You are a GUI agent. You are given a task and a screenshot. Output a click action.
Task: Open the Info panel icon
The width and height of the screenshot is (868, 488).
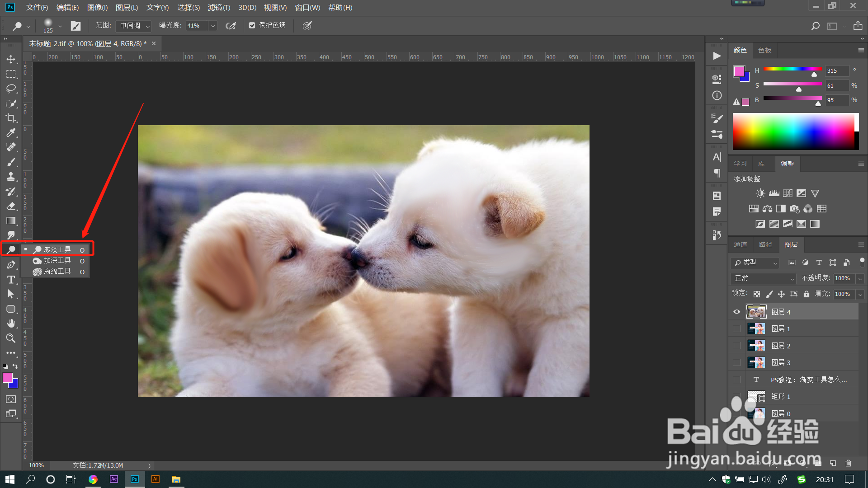click(717, 95)
